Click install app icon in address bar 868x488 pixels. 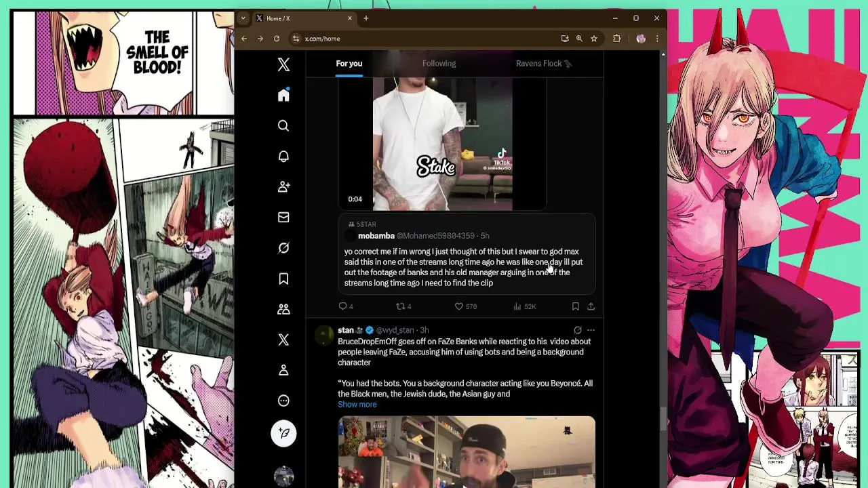(x=565, y=39)
